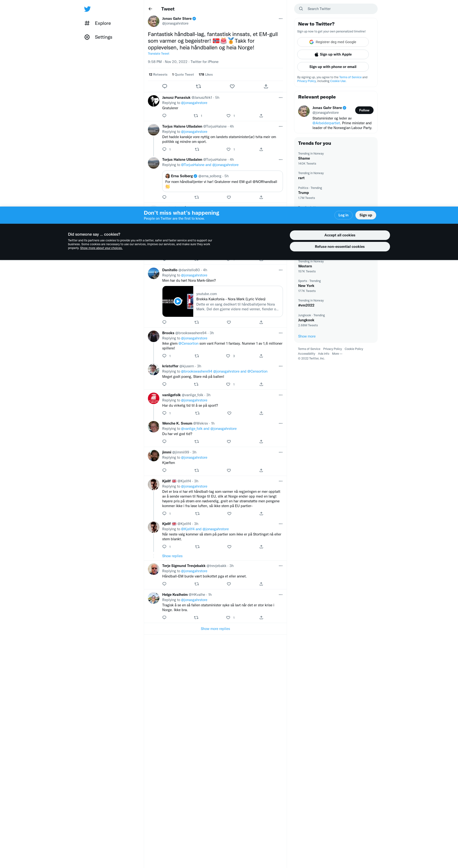Load Show more replies
Screen dimensions: 458x868
point(215,629)
